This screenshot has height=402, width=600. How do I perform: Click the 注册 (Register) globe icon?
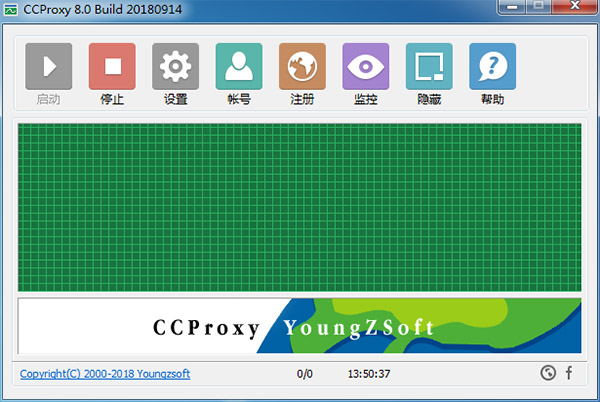click(302, 67)
